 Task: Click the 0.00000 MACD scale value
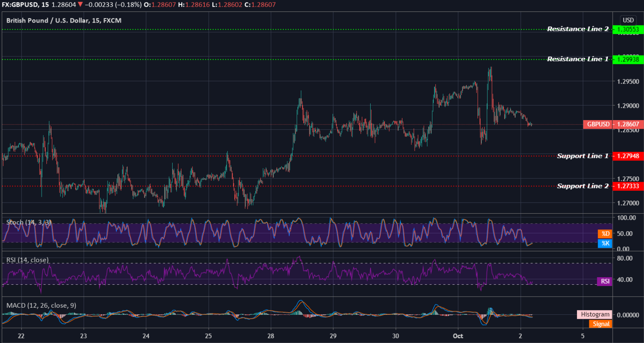pos(628,315)
